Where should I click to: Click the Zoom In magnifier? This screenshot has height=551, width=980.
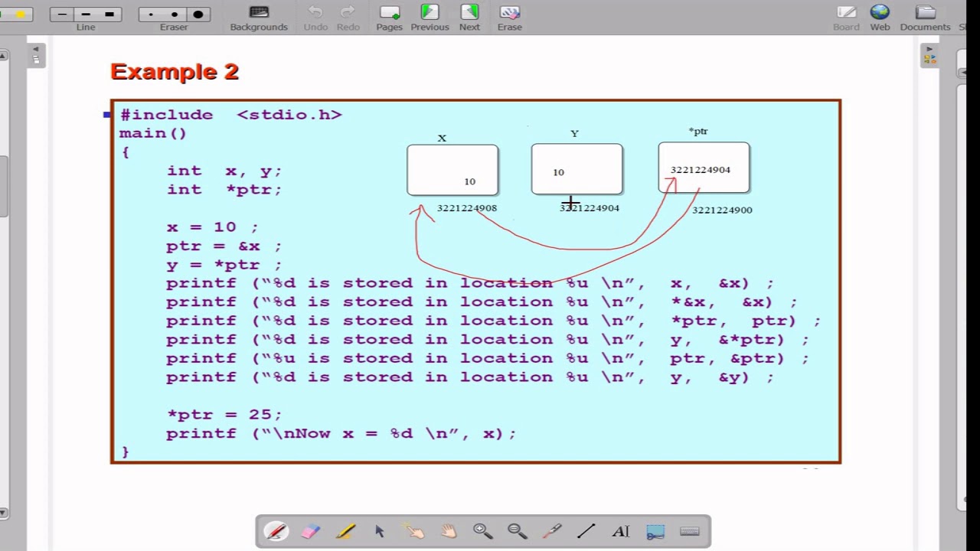tap(483, 531)
